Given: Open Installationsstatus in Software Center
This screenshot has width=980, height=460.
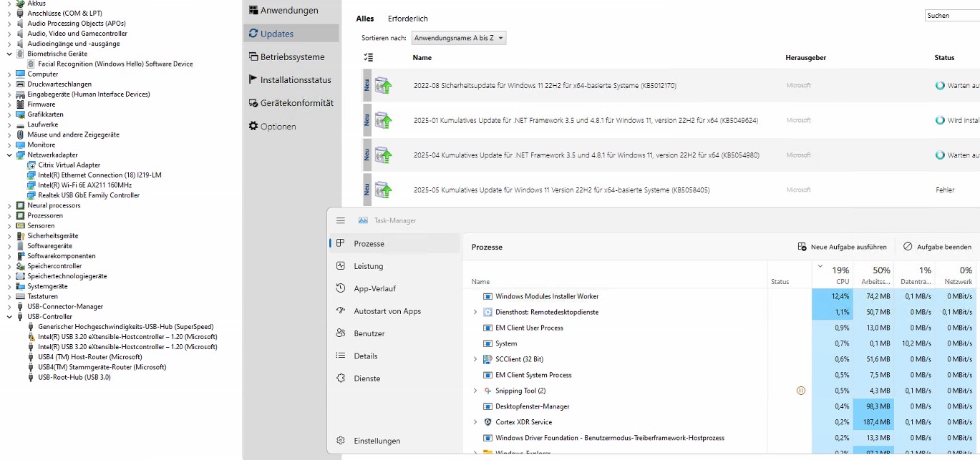Looking at the screenshot, I should (291, 79).
